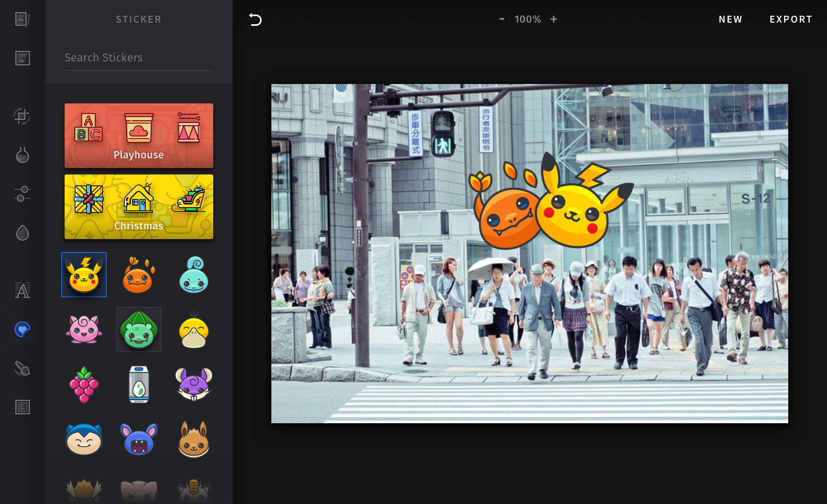Select the water drop focus tool
This screenshot has width=827, height=504.
pos(22,233)
